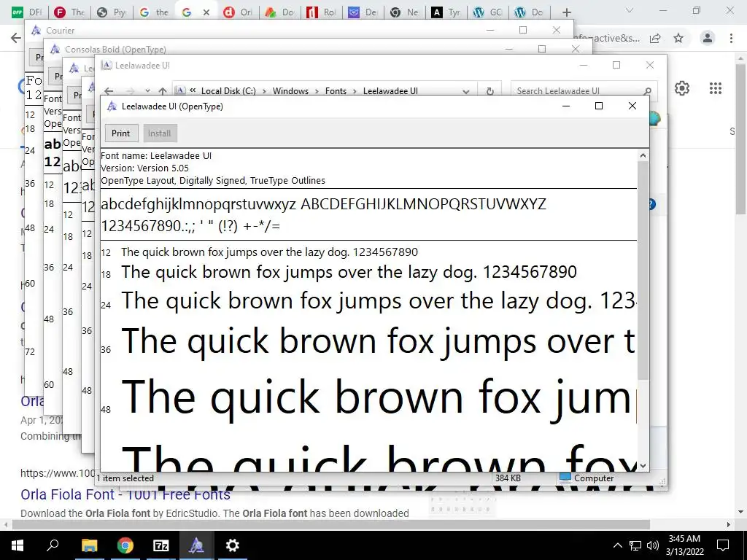Image resolution: width=747 pixels, height=560 pixels.
Task: Go back in Leelawadee UI explorer window
Action: [x=109, y=91]
